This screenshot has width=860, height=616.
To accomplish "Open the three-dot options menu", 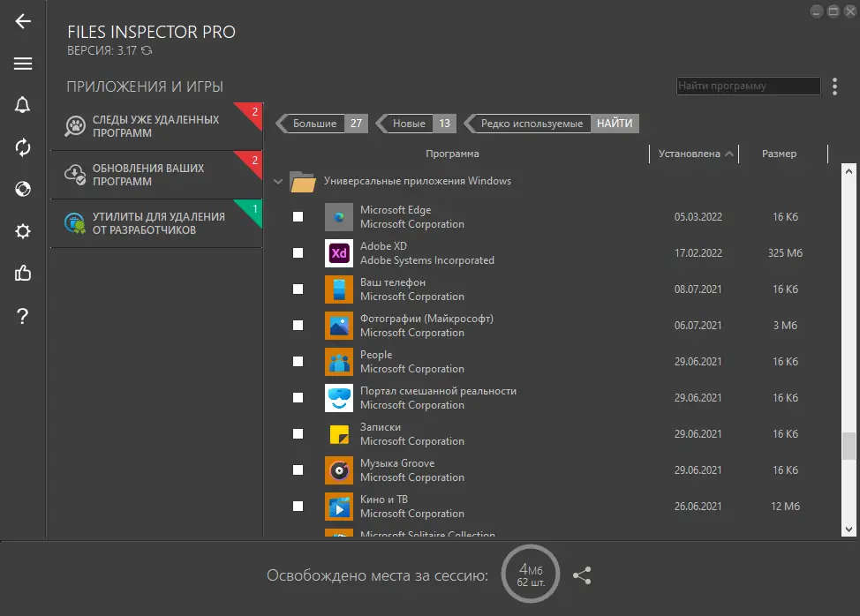I will 834,86.
